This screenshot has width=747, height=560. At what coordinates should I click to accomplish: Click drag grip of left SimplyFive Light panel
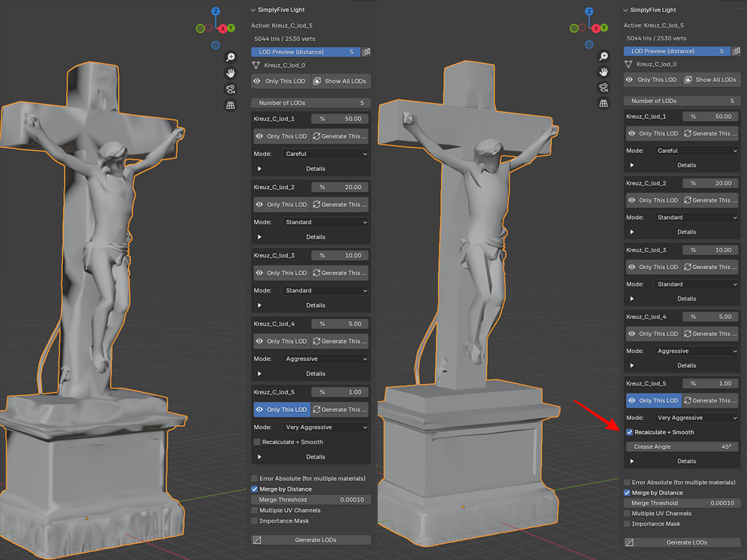(x=369, y=10)
